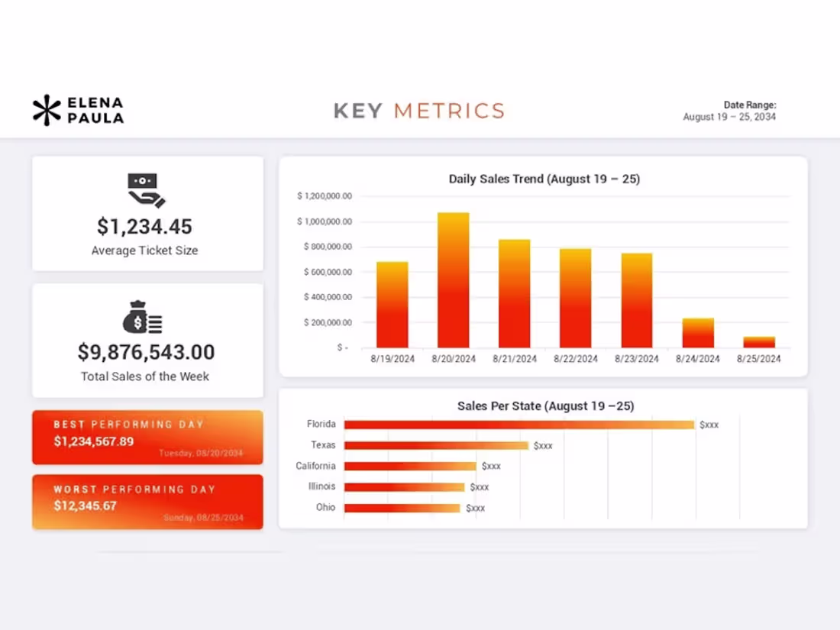Click the California state label

click(x=315, y=466)
